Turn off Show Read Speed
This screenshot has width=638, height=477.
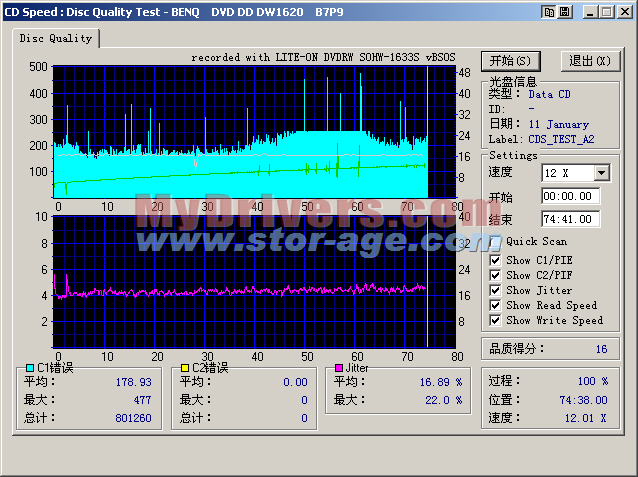click(x=495, y=305)
